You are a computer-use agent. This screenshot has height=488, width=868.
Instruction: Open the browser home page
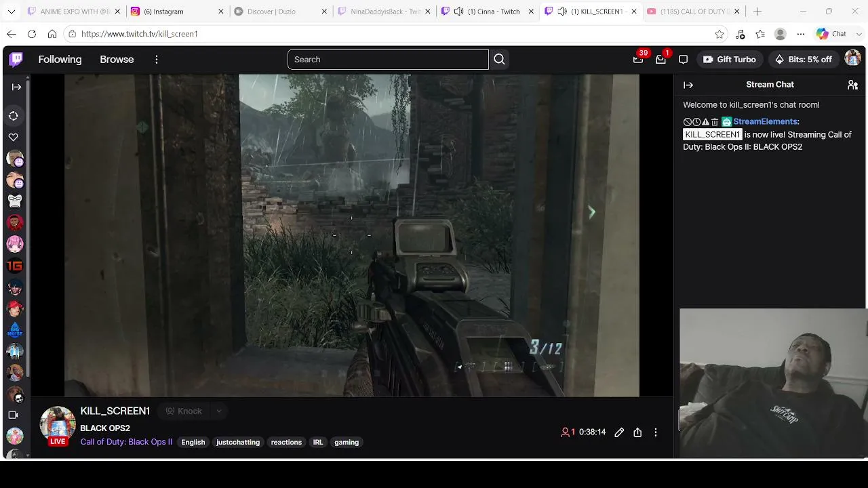click(x=52, y=34)
